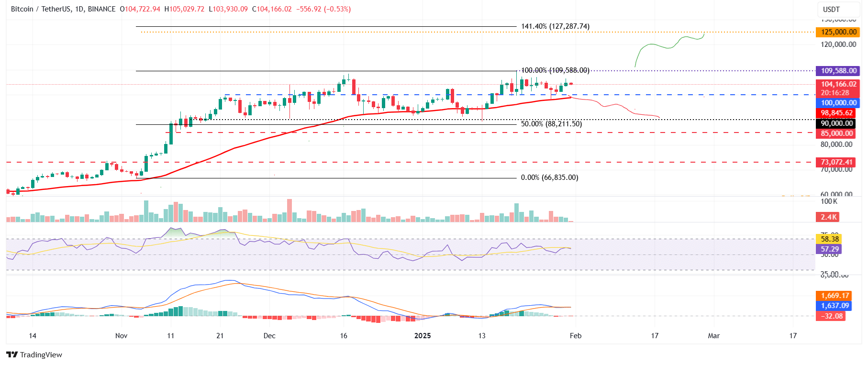Select the yellow 58.38 RSI value label
This screenshot has height=365, width=868.
tap(828, 239)
